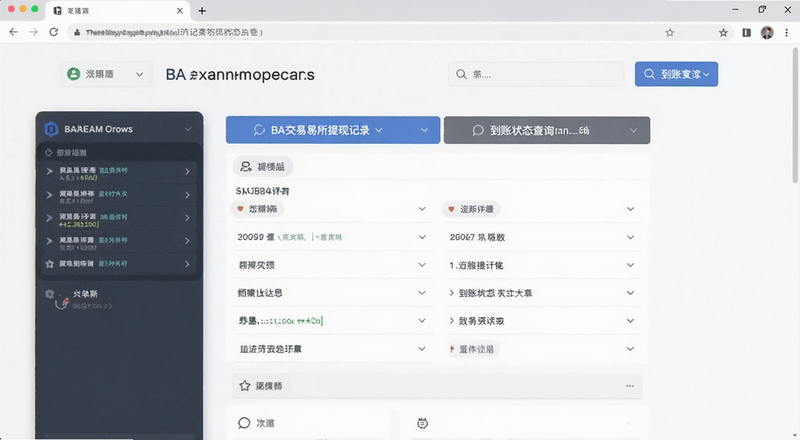Click the person chip above SMJB84
The height and width of the screenshot is (440, 800).
pos(263,166)
